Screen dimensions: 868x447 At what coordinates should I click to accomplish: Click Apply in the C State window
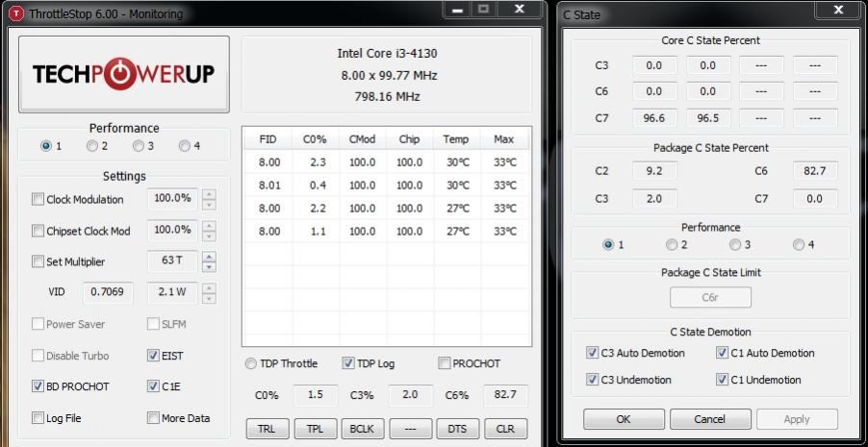797,419
